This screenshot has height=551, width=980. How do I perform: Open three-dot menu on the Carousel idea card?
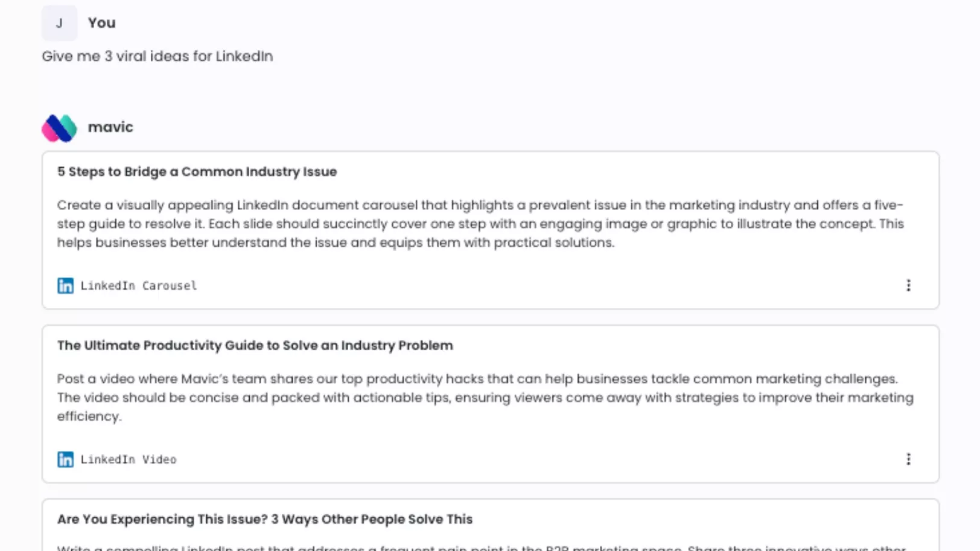[x=908, y=285]
